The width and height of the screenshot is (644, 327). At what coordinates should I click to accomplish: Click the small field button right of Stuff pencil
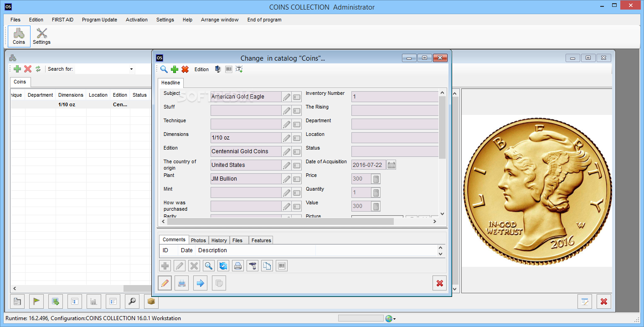(x=297, y=110)
